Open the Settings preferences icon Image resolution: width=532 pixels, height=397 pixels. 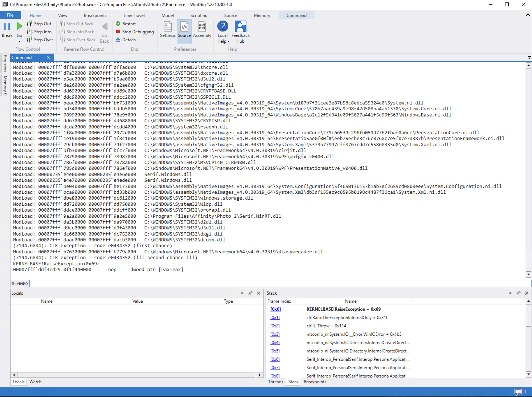[168, 27]
